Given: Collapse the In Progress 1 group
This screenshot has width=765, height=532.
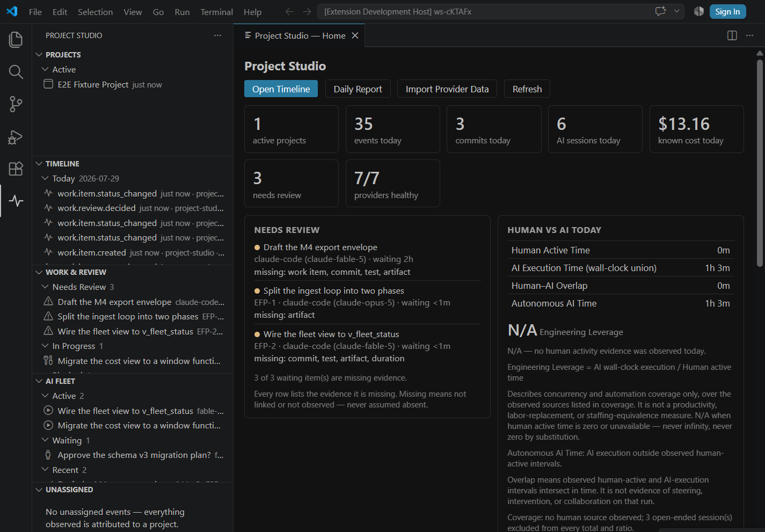Looking at the screenshot, I should point(45,346).
